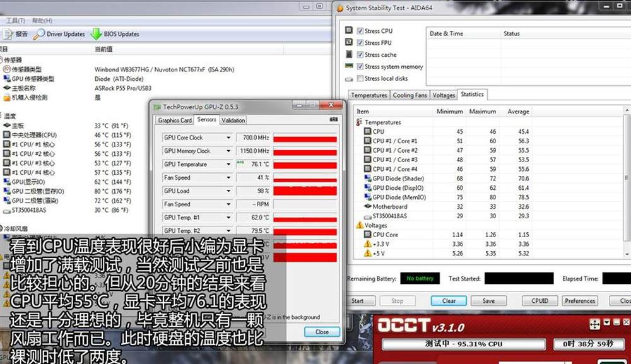Open the Cooling Fans tab
Image resolution: width=631 pixels, height=364 pixels.
tap(410, 95)
